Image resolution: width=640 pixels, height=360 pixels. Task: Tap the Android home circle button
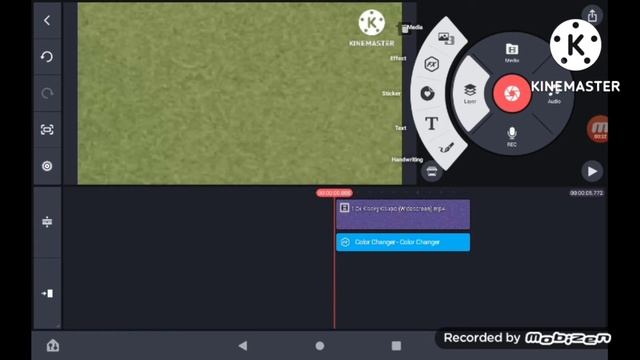tap(320, 346)
